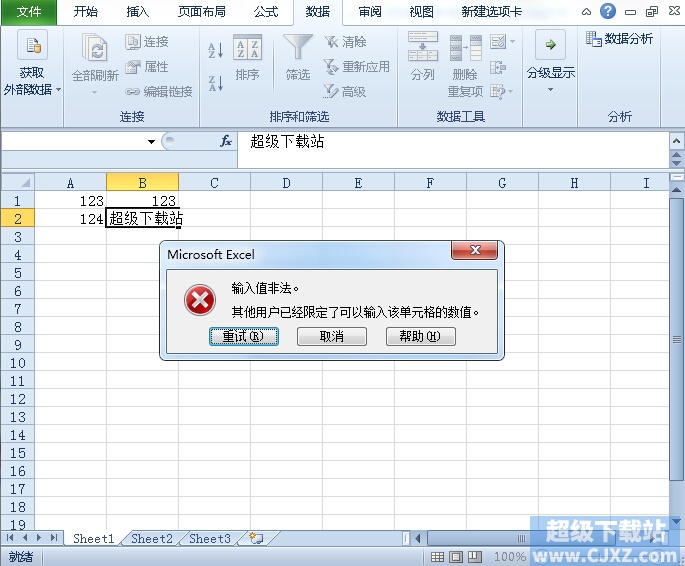
Task: Switch to Page Break Preview view
Action: pyautogui.click(x=474, y=557)
